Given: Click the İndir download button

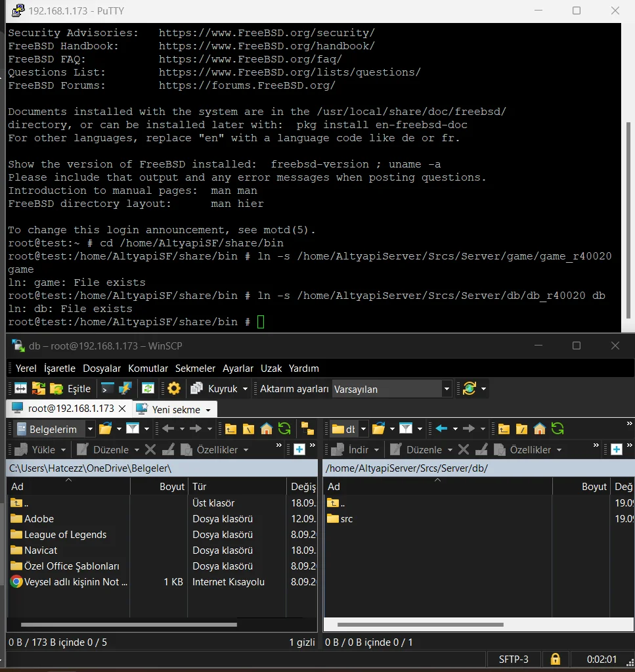Looking at the screenshot, I should click(350, 449).
